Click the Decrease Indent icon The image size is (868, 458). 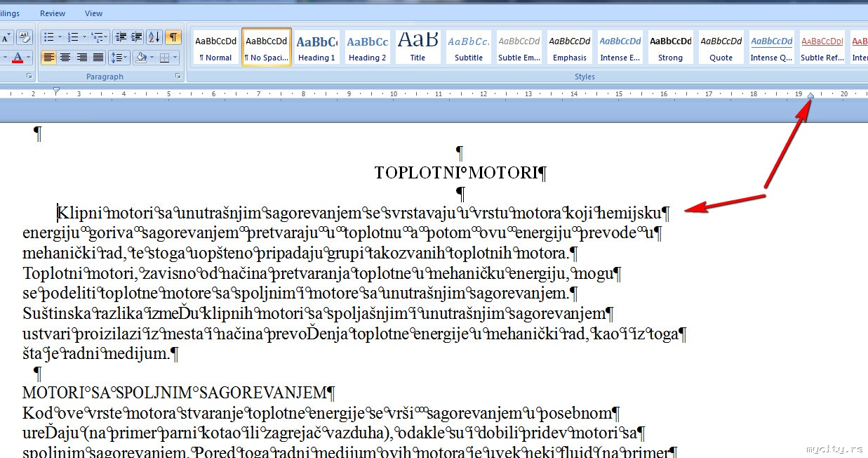tap(121, 37)
